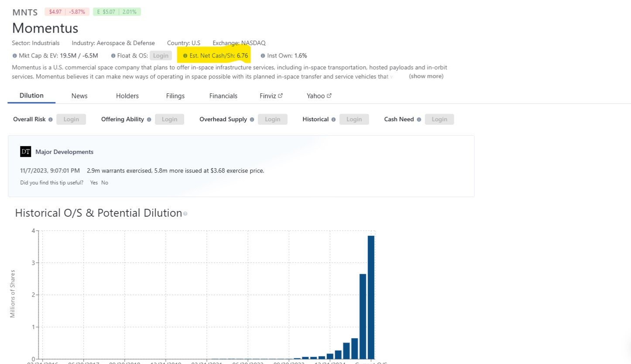
Task: Open the Finviz external link
Action: coord(271,96)
